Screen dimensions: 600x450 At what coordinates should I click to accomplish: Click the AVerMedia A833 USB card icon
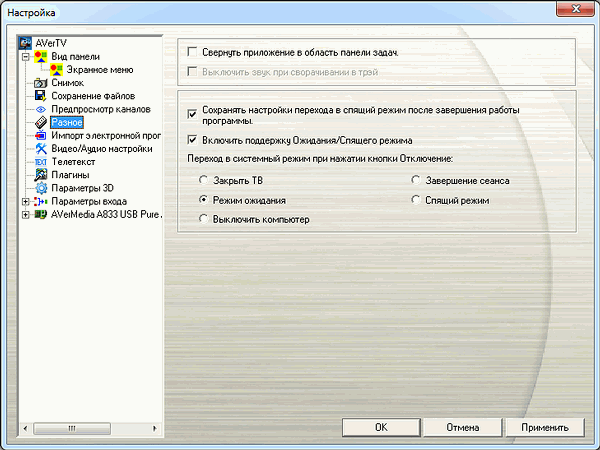(41, 214)
